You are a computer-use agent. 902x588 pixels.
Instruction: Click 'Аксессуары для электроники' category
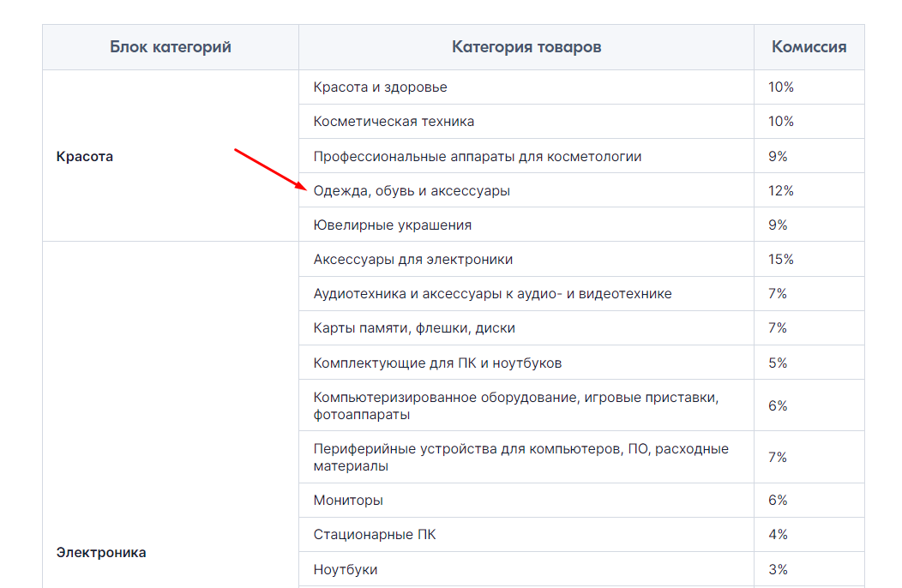pyautogui.click(x=413, y=260)
